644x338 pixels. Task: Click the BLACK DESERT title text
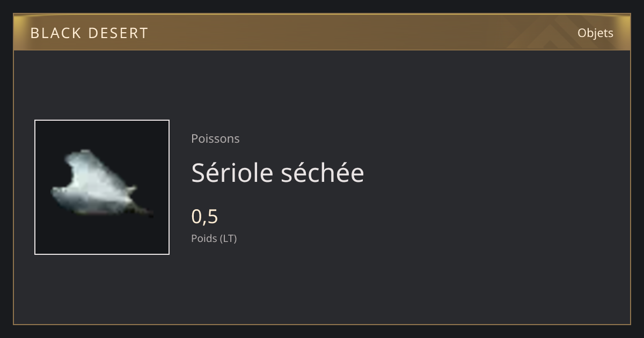(89, 33)
